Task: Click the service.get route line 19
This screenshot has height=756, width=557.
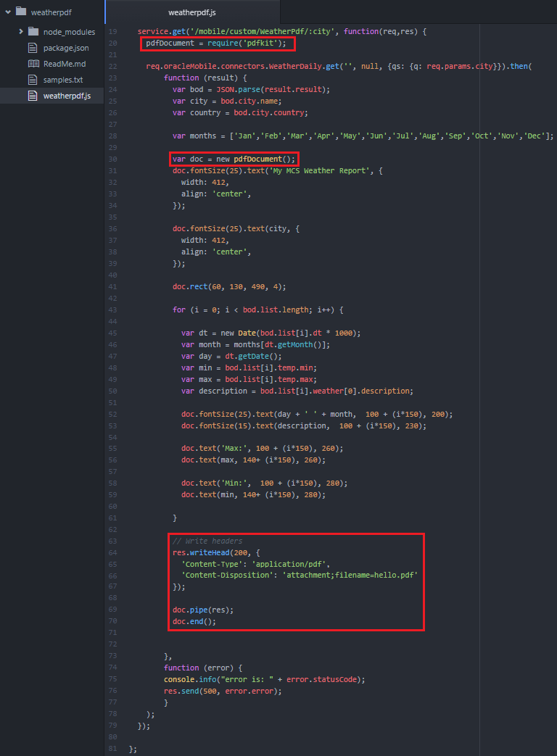Action: (x=282, y=31)
